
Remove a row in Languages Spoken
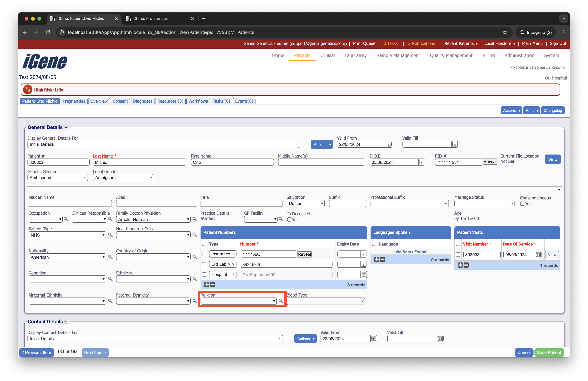pyautogui.click(x=383, y=259)
